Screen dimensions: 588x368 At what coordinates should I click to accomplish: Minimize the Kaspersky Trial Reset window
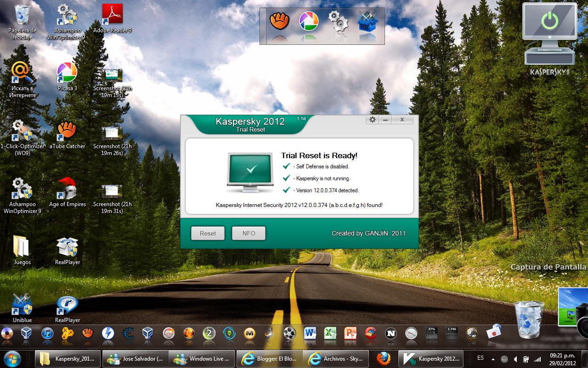tap(385, 120)
